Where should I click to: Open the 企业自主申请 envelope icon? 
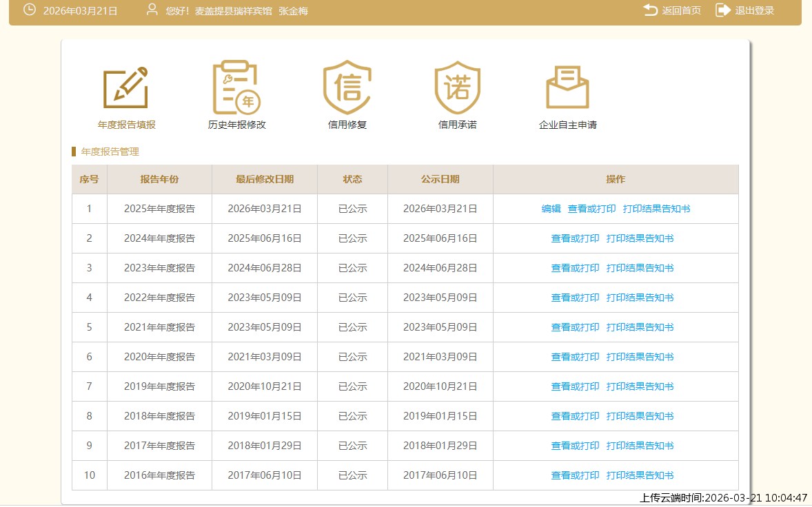[x=567, y=87]
